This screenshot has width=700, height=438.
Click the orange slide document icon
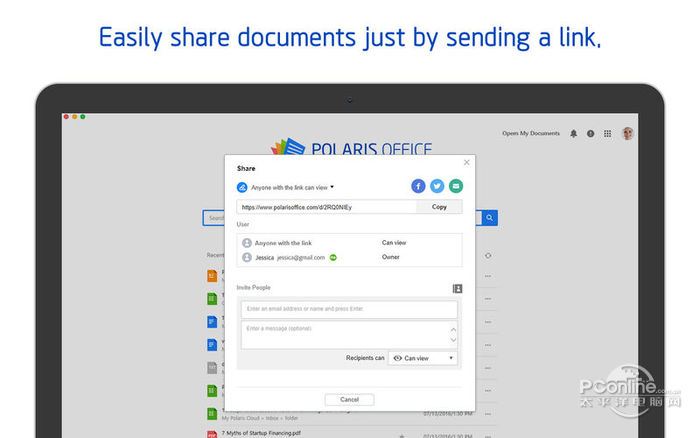coord(212,275)
